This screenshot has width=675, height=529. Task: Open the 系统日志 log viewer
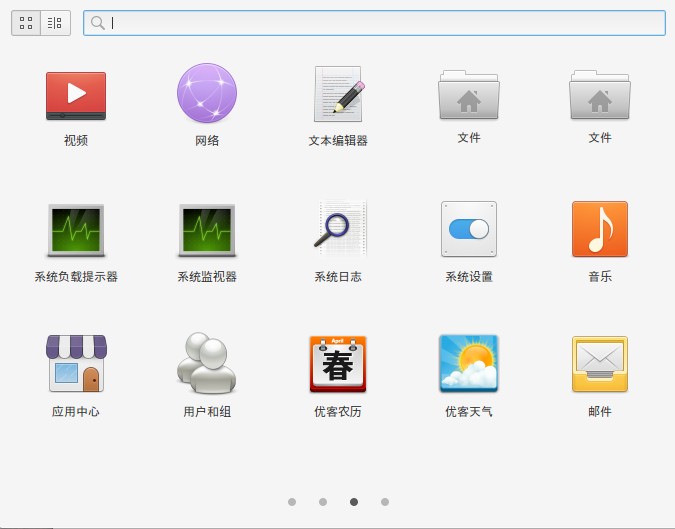coord(340,229)
